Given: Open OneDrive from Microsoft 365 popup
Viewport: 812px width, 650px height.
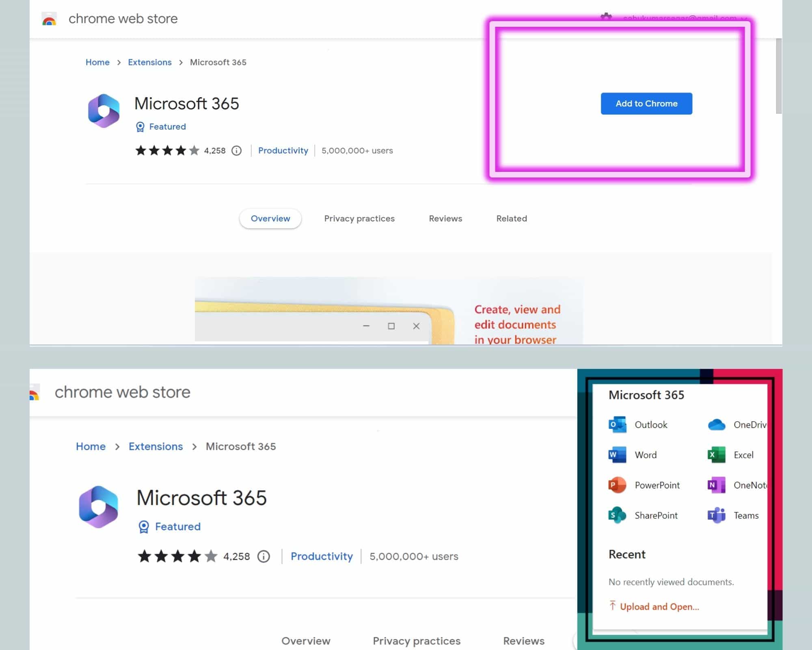Looking at the screenshot, I should tap(737, 425).
